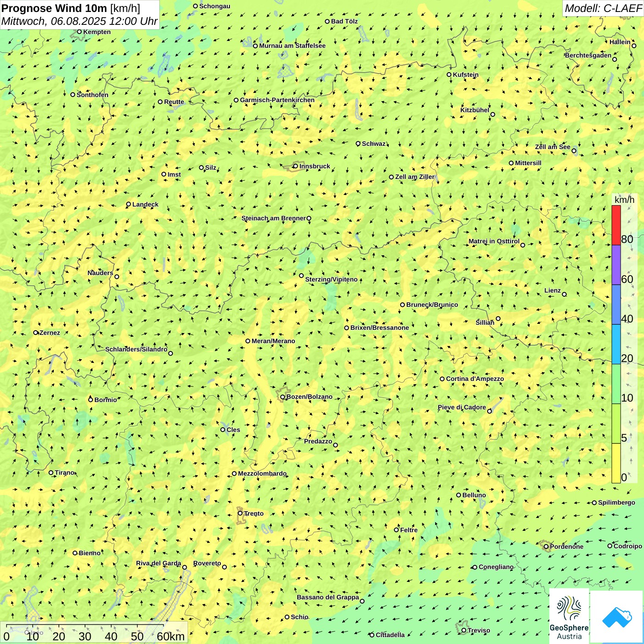The image size is (644, 644).
Task: Click the Steinach am Brenner label
Action: (273, 218)
